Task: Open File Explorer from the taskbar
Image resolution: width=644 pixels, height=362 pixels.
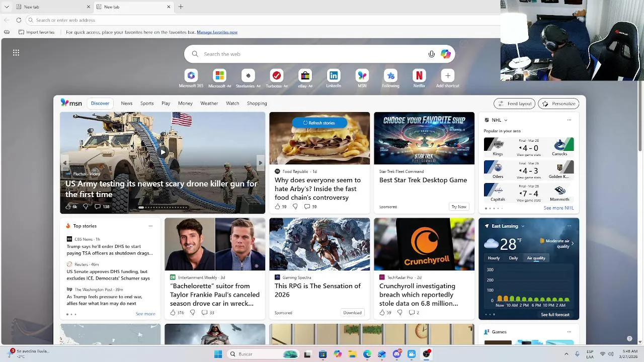Action: [352, 354]
